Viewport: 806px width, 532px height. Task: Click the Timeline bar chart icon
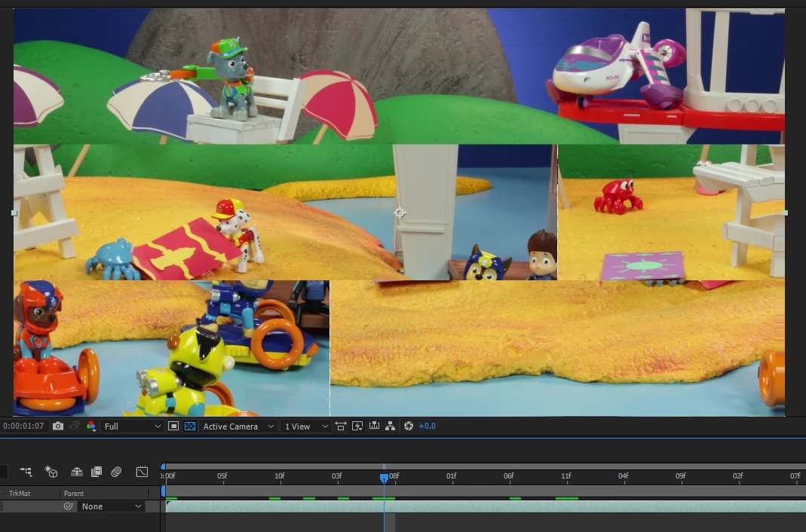374,427
